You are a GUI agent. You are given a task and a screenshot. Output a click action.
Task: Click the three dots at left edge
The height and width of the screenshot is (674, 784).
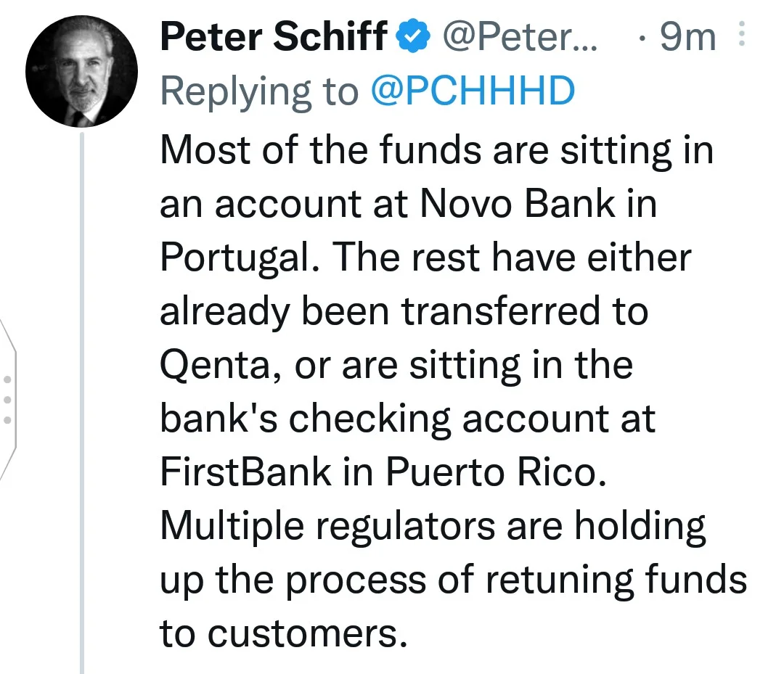[7, 400]
